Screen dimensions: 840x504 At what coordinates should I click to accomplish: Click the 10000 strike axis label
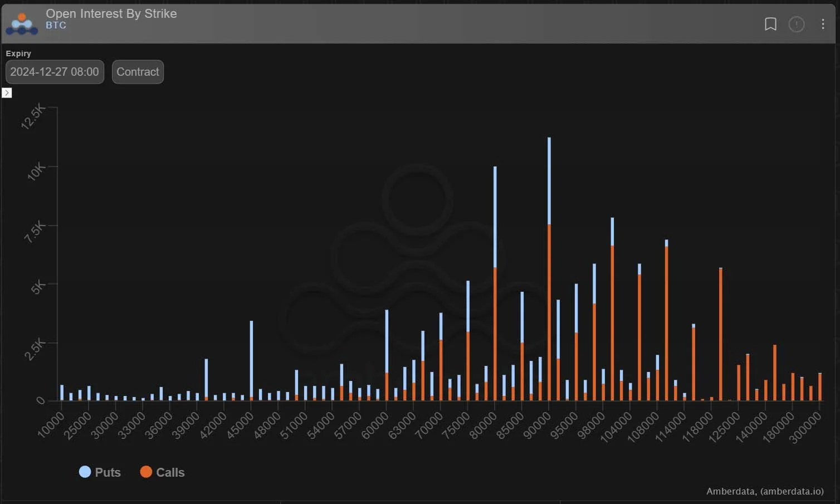[x=51, y=426]
